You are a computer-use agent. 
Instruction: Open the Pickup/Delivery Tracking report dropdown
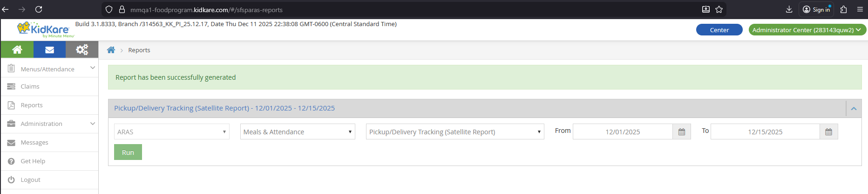point(454,132)
